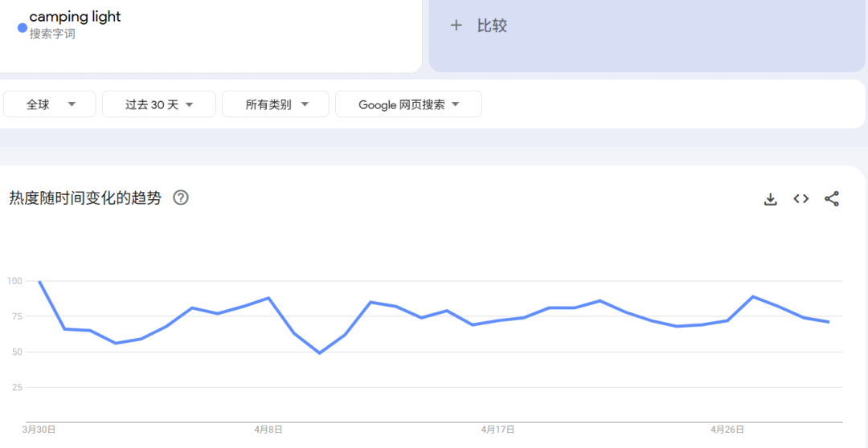Download the trend data as CSV
Screen dimensions: 868x448
pos(770,199)
